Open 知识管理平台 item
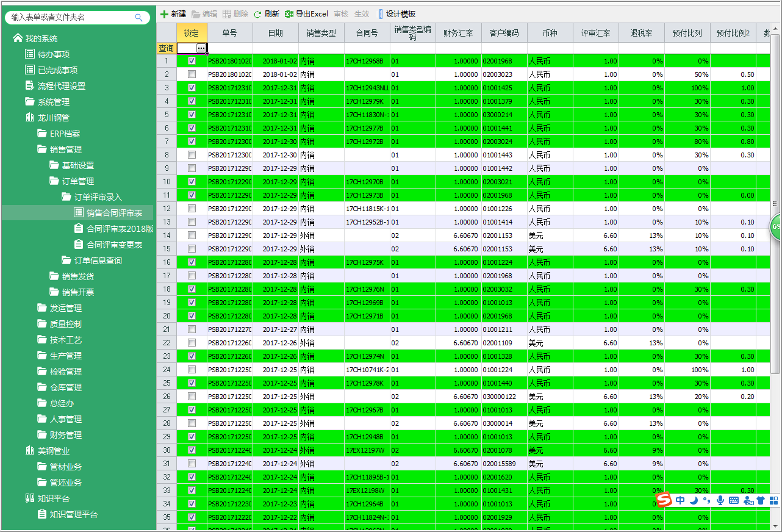 click(67, 514)
